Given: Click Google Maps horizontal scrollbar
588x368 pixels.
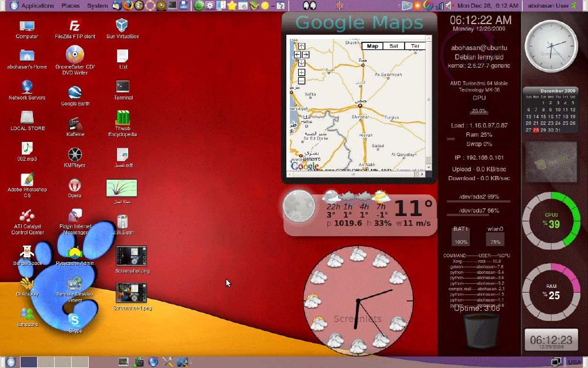Looking at the screenshot, I should coord(353,174).
